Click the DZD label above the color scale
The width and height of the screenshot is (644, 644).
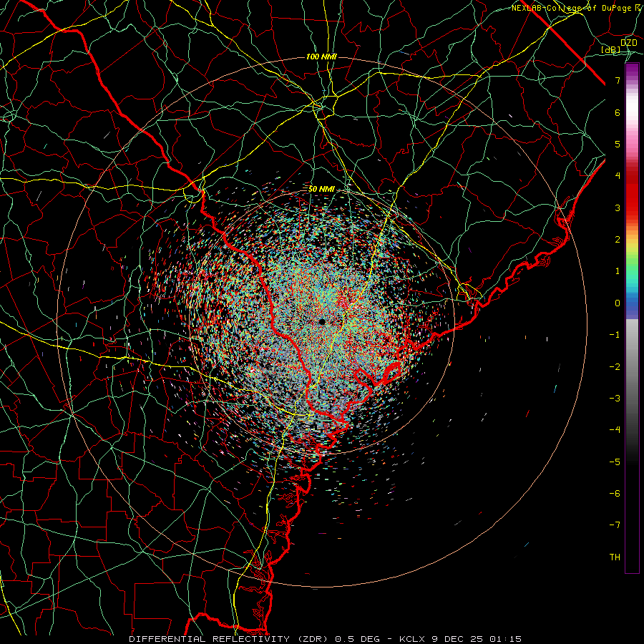point(628,42)
